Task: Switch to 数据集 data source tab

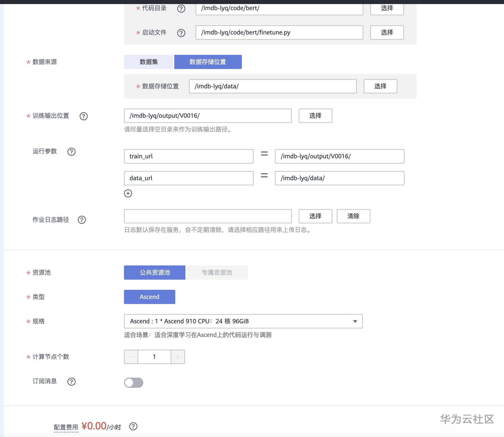Action: click(149, 62)
